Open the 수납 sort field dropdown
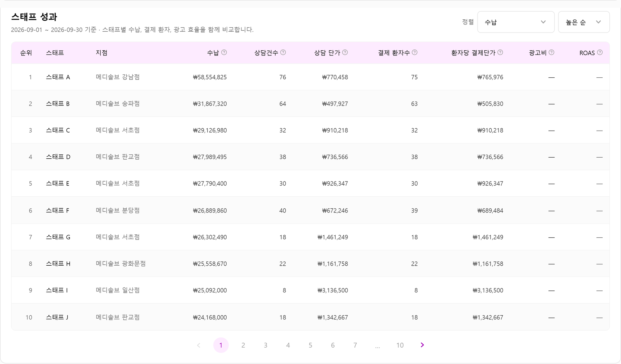Viewport: 621px width, 364px height. click(516, 22)
